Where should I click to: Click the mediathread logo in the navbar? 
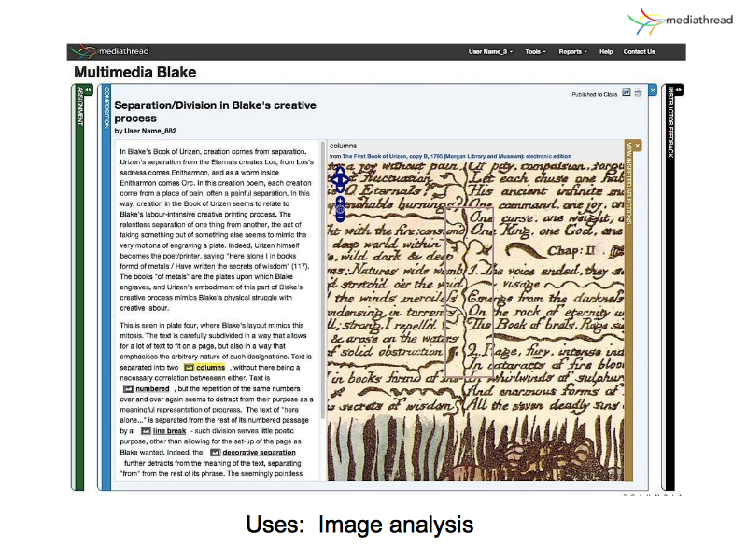110,52
